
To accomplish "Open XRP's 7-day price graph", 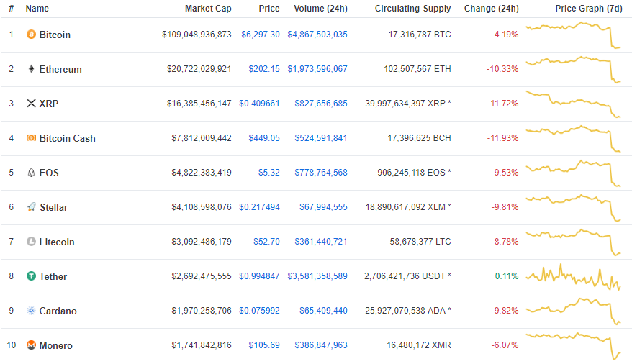I will point(574,104).
